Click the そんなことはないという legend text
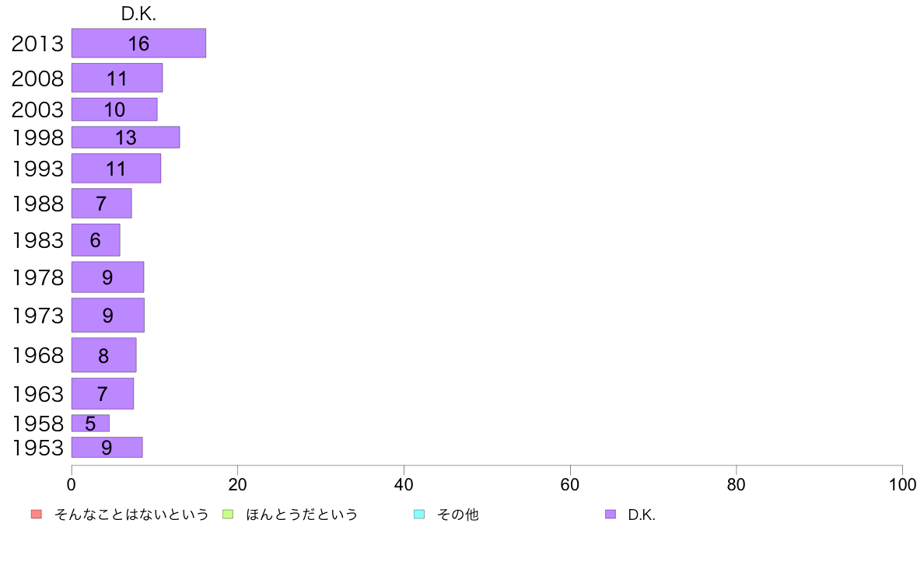 [x=131, y=514]
